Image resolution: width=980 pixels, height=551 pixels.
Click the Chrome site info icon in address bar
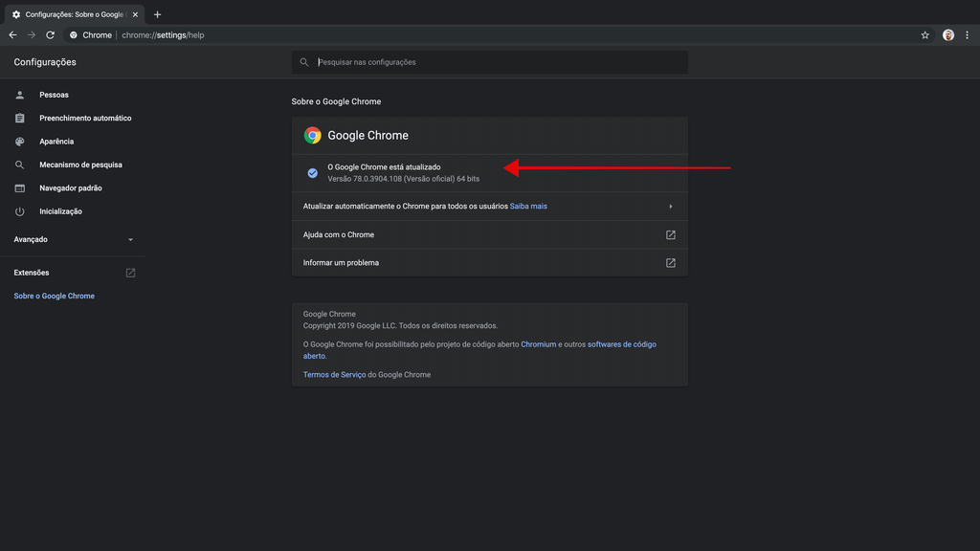(x=73, y=35)
